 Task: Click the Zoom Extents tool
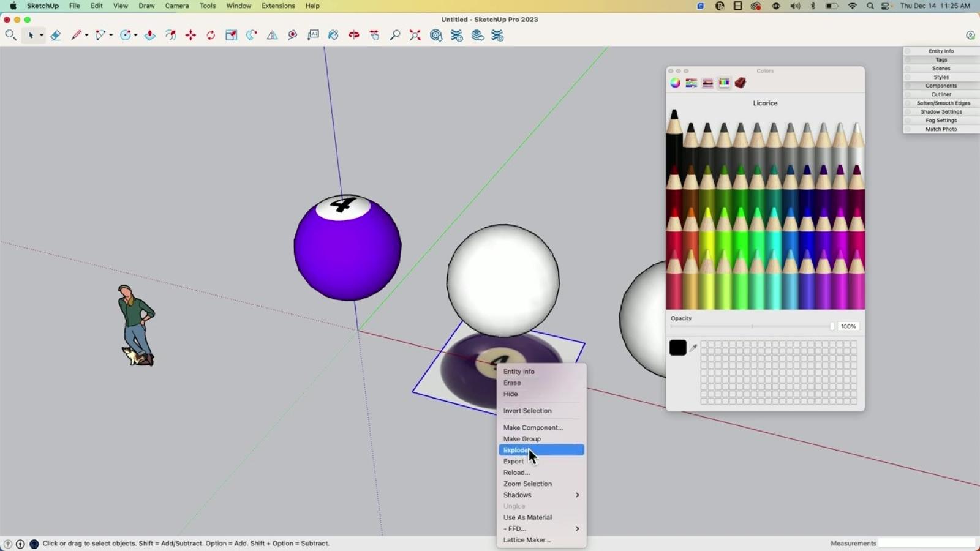(x=415, y=36)
